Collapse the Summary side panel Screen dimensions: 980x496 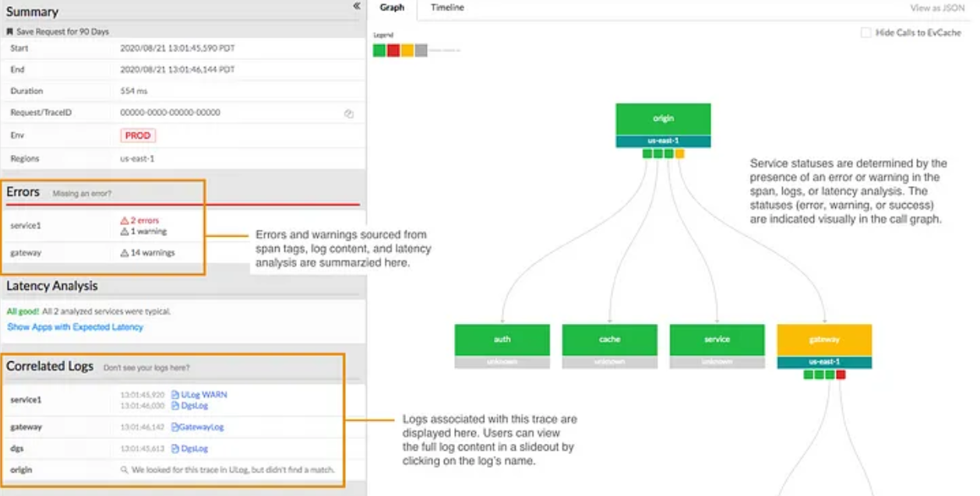tap(356, 6)
